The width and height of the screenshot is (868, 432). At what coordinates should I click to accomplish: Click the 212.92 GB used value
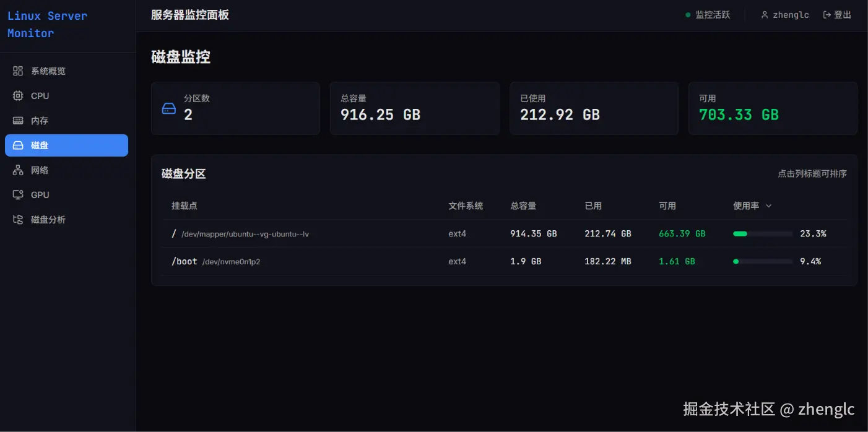pyautogui.click(x=560, y=114)
